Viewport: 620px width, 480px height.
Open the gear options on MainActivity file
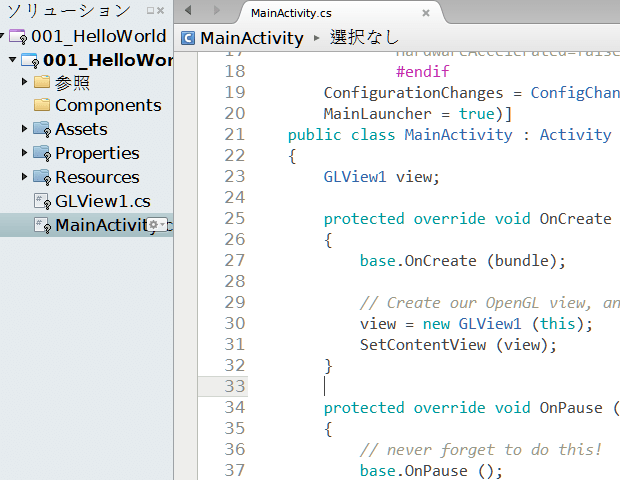coord(154,225)
